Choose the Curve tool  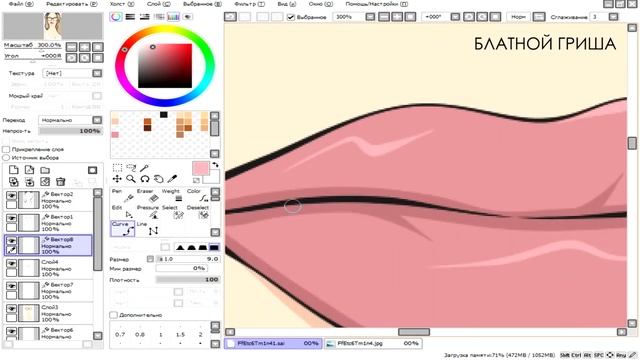[x=123, y=229]
